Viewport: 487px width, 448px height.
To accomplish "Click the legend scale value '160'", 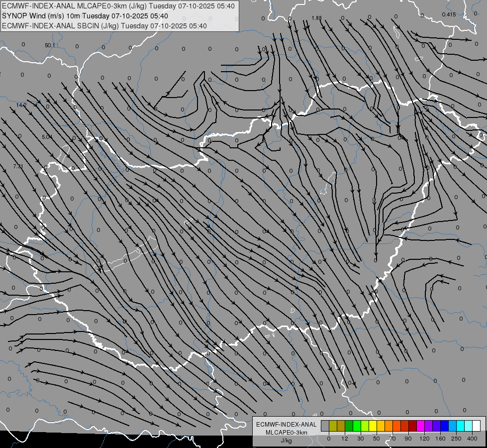I will (440, 439).
